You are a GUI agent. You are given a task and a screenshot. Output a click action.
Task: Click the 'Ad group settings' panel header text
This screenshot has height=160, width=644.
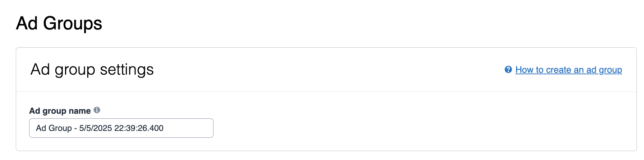[92, 70]
